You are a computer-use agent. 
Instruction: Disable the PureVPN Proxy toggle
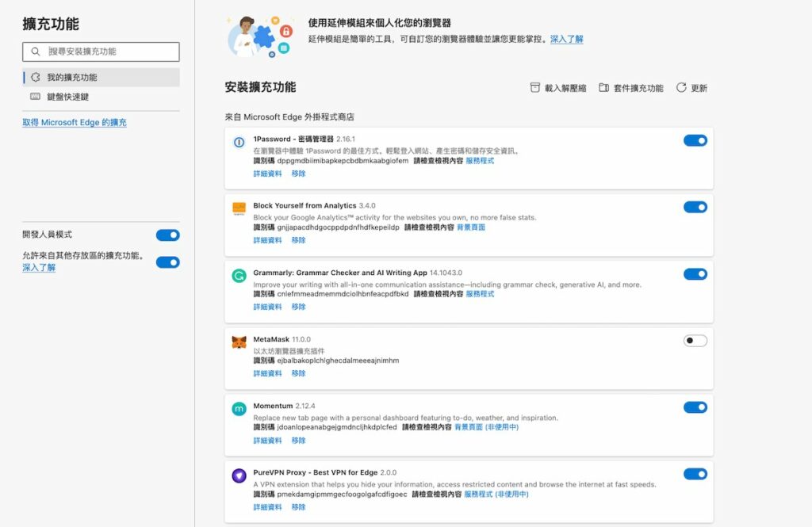coord(695,474)
